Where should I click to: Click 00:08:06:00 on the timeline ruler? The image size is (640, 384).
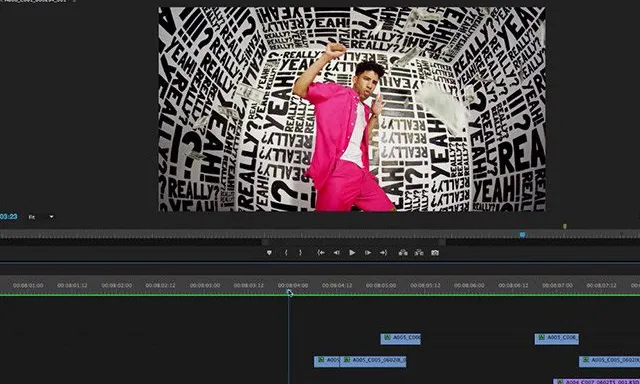[x=469, y=286]
